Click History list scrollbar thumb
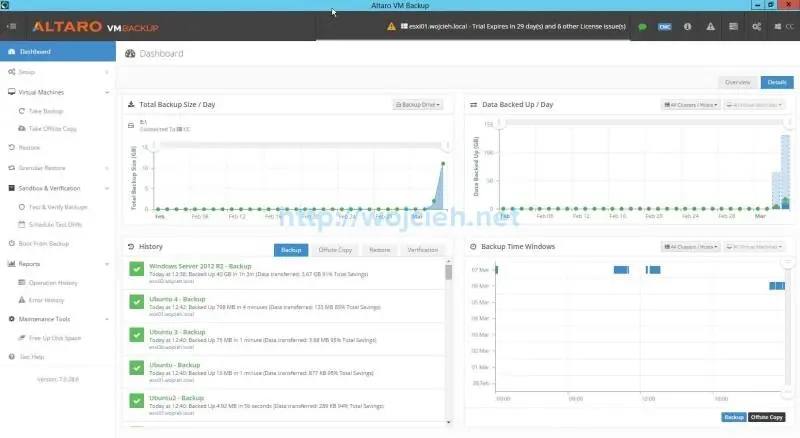Image resolution: width=800 pixels, height=438 pixels. click(x=448, y=273)
